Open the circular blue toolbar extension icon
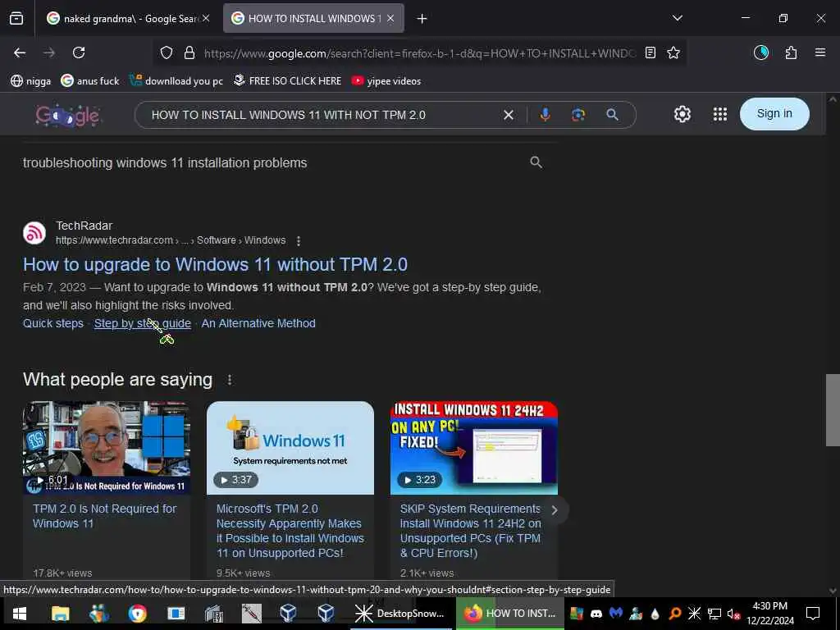Screen dimensions: 840x630 point(761,52)
